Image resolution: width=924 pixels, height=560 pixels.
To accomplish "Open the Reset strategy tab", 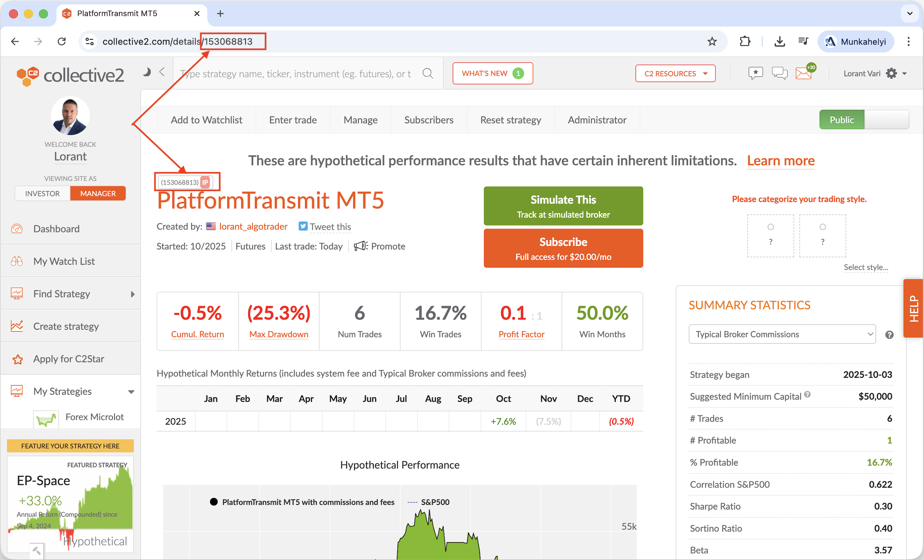I will coord(510,120).
